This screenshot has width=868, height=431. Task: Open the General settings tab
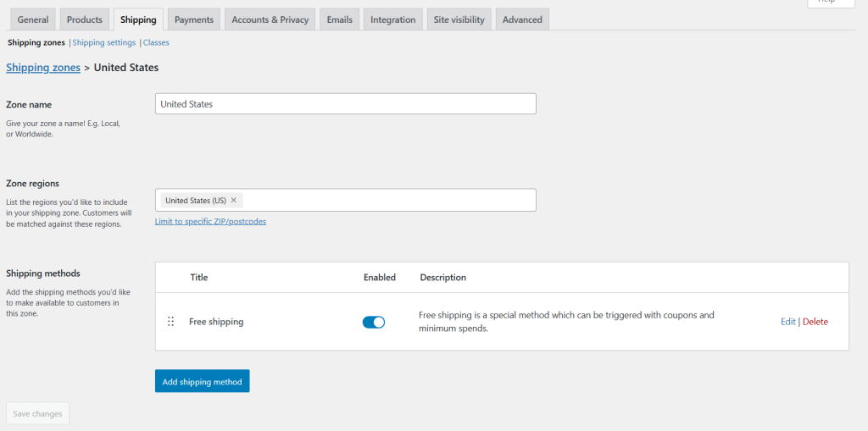(33, 19)
